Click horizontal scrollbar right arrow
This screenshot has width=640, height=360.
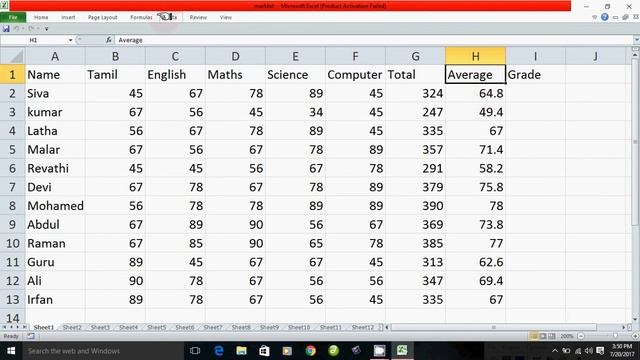tap(624, 327)
